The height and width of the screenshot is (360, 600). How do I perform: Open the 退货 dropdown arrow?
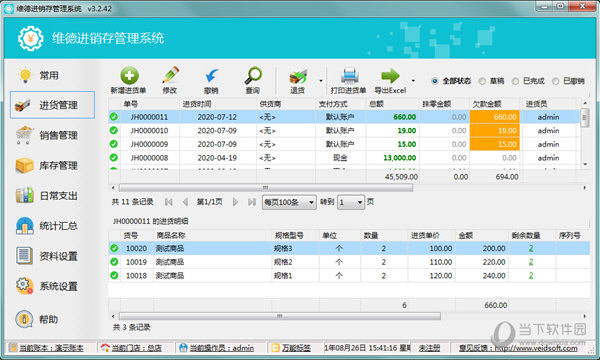[x=321, y=81]
